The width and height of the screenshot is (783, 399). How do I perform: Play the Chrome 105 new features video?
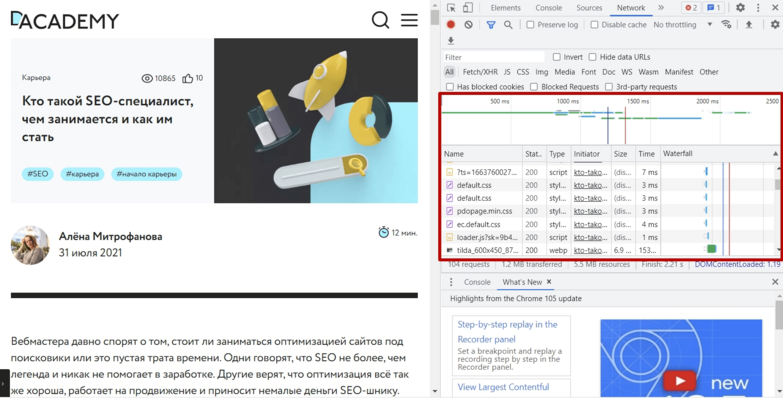tap(679, 381)
